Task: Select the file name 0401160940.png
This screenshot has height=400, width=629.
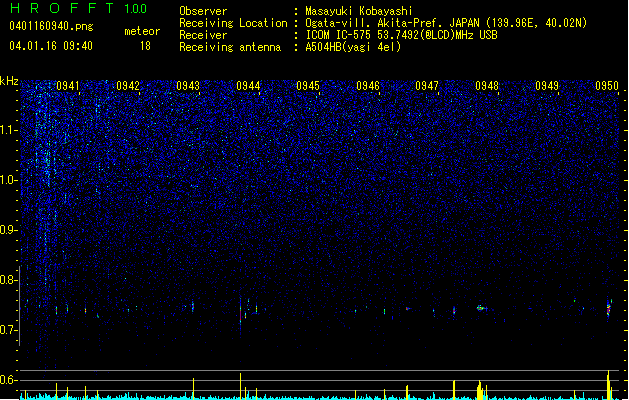Action: click(x=51, y=27)
